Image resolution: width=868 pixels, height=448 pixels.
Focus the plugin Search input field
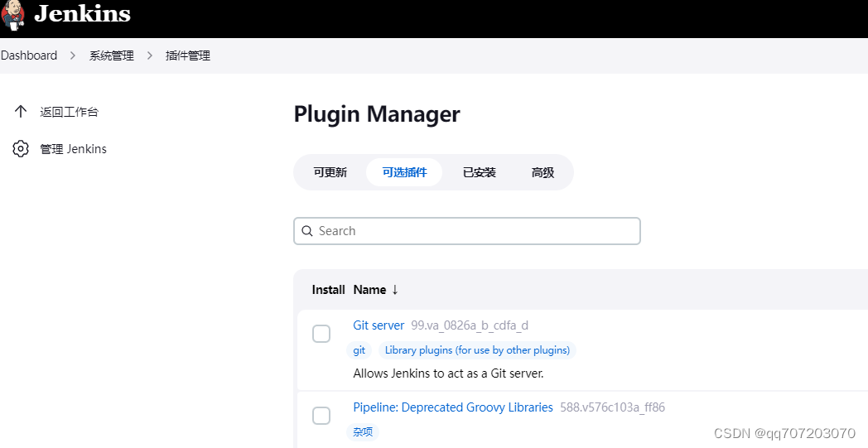466,231
